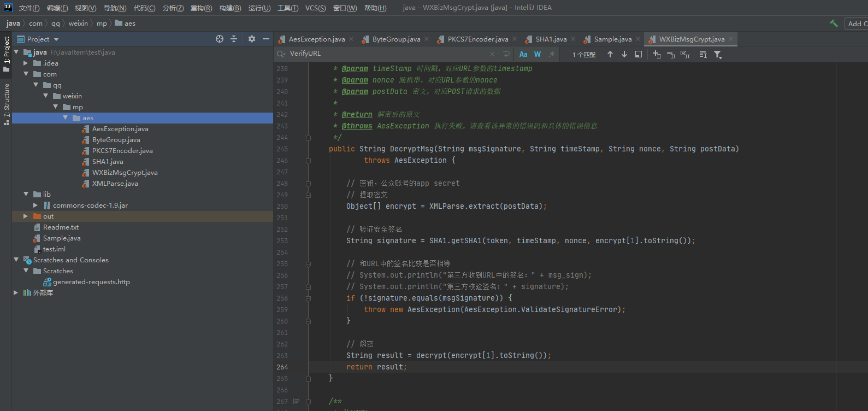This screenshot has height=411, width=868.
Task: Close the ByteGroup.java tab
Action: pyautogui.click(x=427, y=39)
